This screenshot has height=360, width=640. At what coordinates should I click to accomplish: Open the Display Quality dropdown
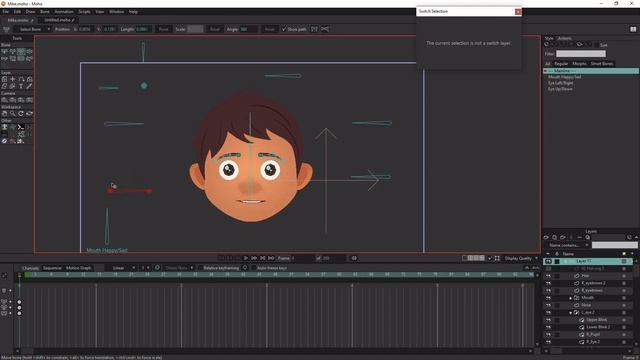[521, 258]
